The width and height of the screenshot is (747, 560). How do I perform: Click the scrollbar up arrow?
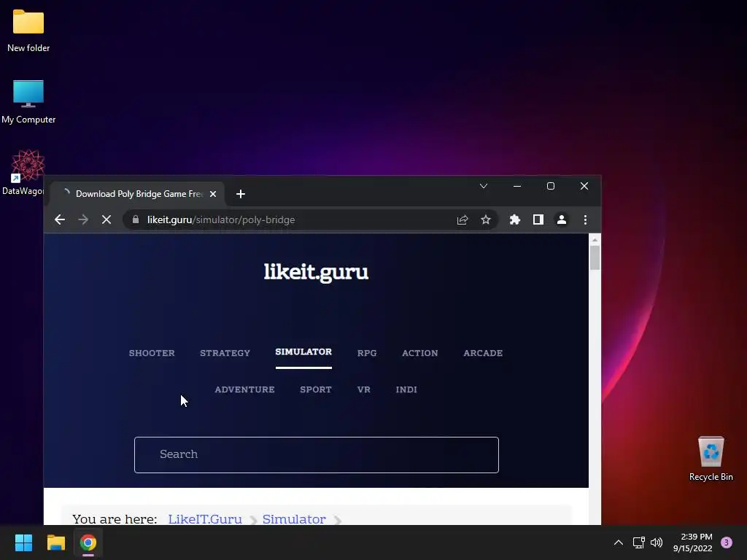click(x=595, y=239)
